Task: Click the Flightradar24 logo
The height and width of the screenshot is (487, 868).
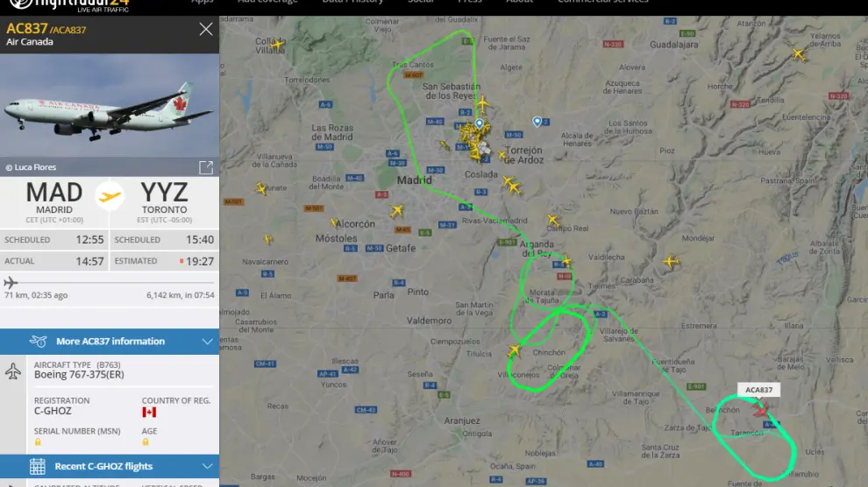Action: click(x=68, y=5)
